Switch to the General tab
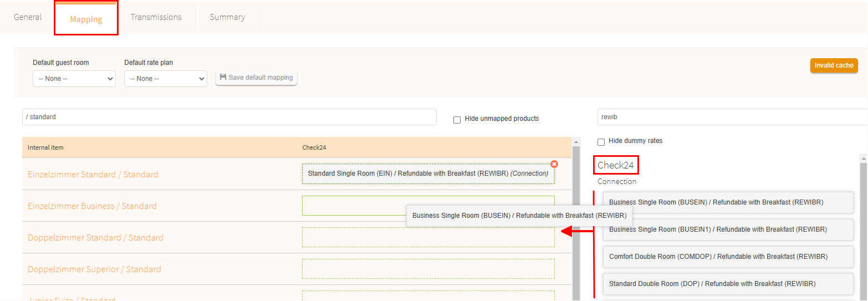Viewport: 868px width, 301px height. (x=28, y=17)
